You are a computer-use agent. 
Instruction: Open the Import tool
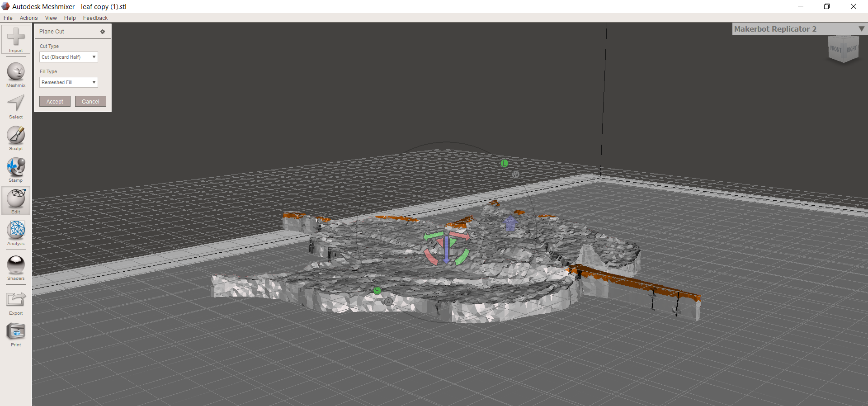[16, 40]
